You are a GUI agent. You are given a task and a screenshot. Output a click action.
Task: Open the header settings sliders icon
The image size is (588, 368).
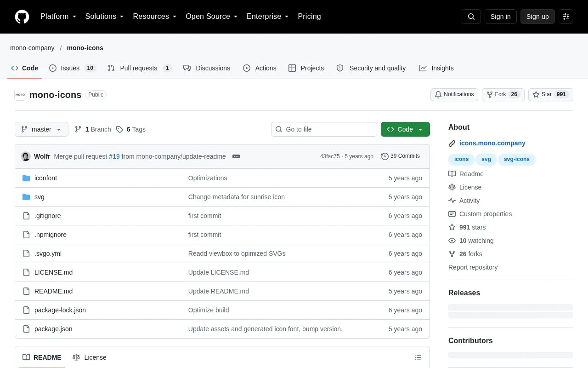[x=566, y=17]
